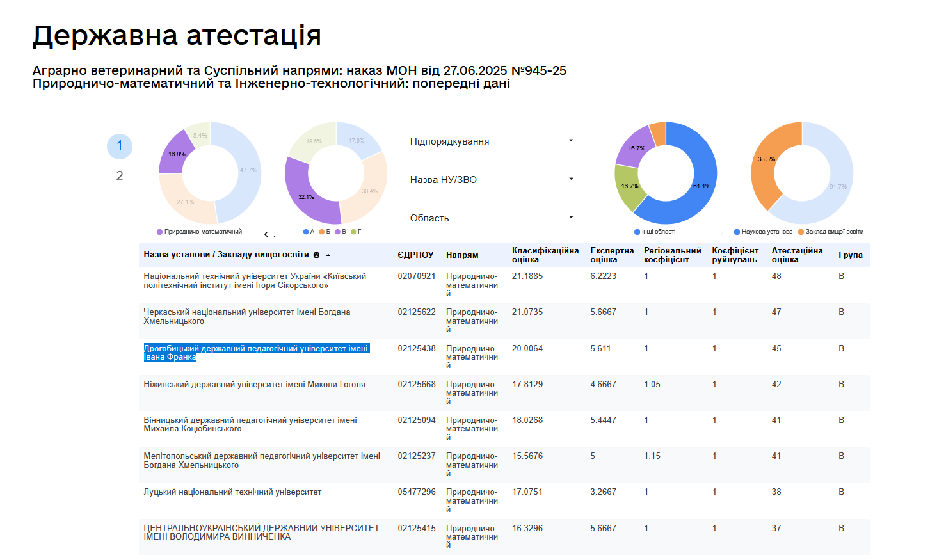946x560 pixels.
Task: Click the blue Наукова установа legend dot
Action: 737,232
